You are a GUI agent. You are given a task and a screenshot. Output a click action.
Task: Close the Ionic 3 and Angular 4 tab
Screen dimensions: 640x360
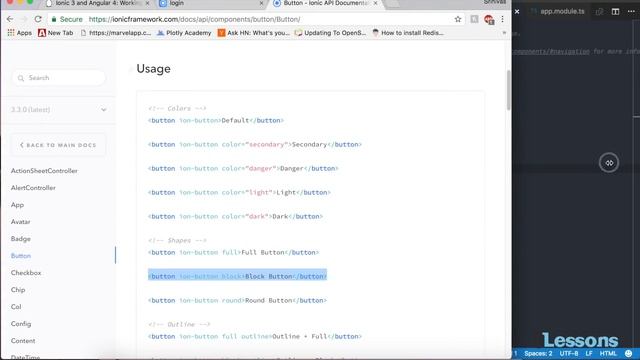(x=147, y=3)
